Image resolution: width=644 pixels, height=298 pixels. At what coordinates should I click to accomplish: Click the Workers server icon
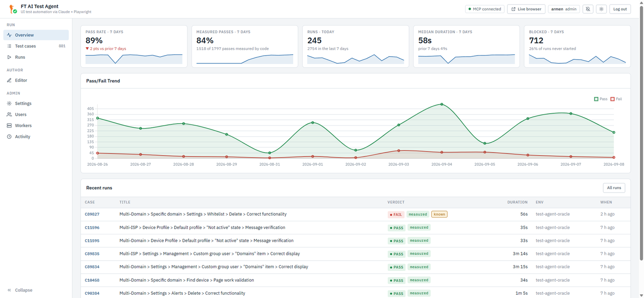(9, 126)
